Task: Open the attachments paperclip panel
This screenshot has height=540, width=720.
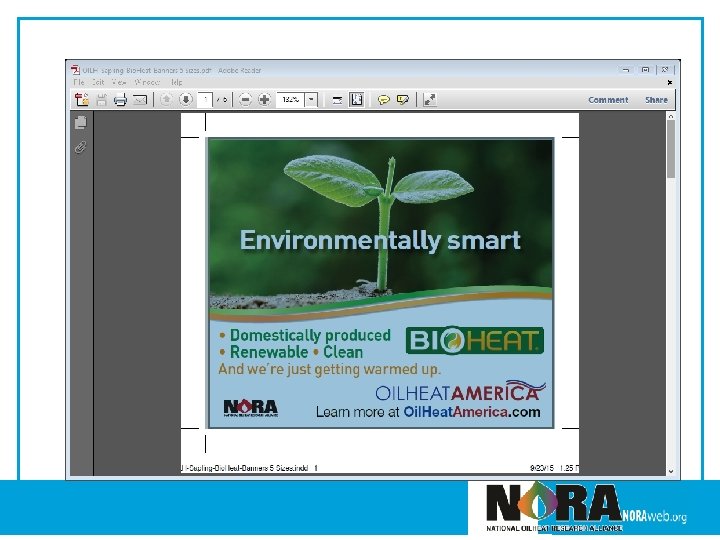Action: [x=80, y=147]
